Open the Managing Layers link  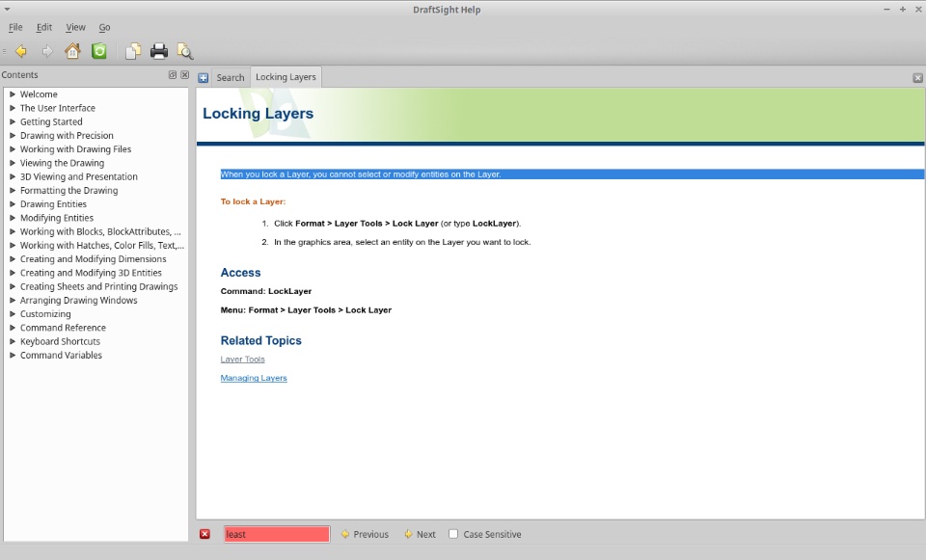[254, 378]
